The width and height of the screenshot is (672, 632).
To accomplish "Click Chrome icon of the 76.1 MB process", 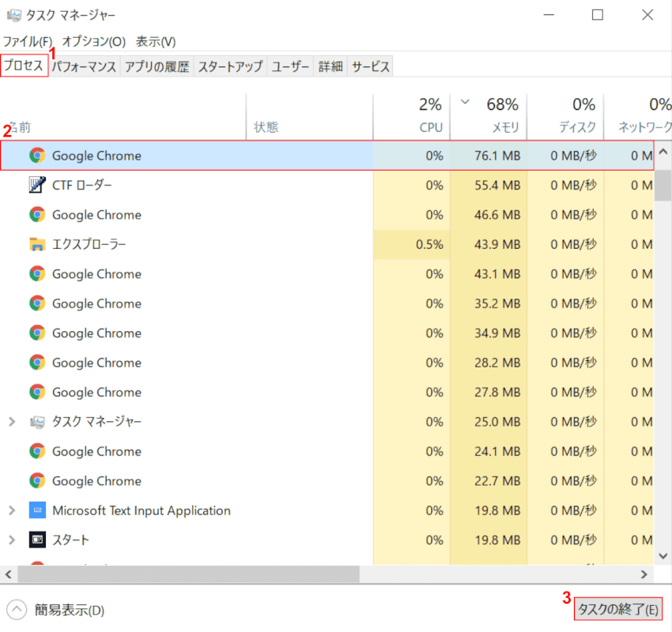I will (37, 156).
